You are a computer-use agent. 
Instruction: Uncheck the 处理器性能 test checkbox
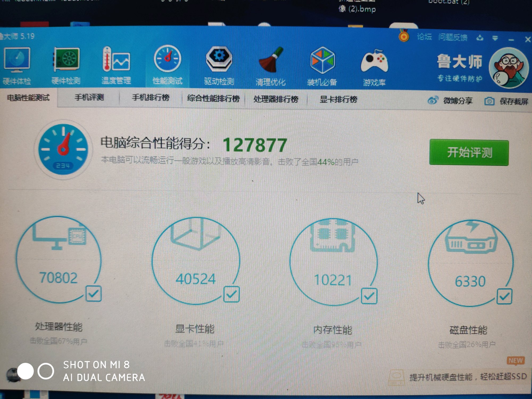coord(94,294)
